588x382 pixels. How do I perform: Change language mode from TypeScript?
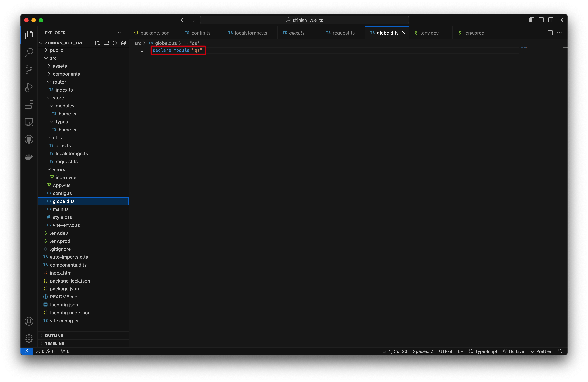coord(486,351)
